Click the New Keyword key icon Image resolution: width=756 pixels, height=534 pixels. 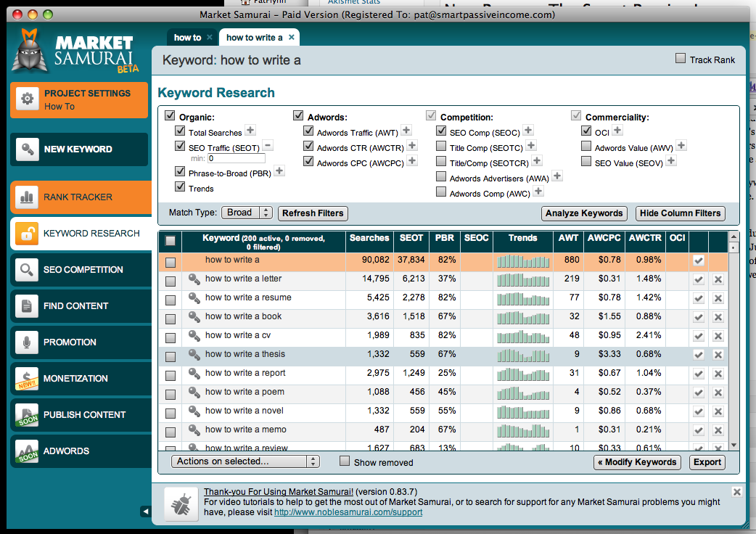pyautogui.click(x=27, y=149)
